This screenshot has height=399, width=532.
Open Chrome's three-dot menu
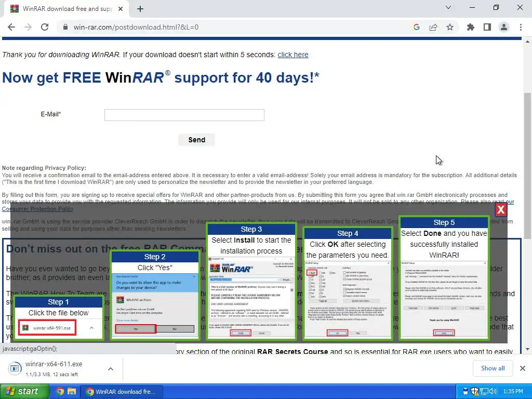[x=521, y=27]
